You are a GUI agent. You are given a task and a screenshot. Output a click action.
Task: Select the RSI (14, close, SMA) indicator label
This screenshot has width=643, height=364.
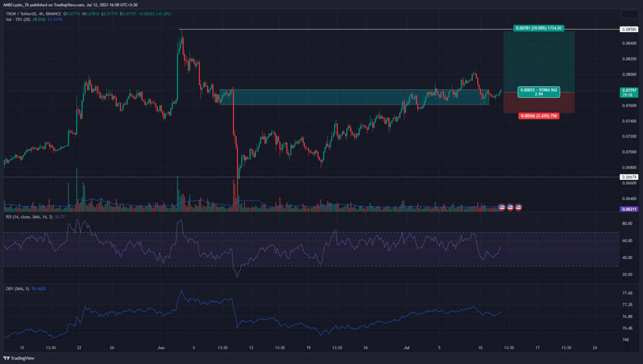pos(29,217)
